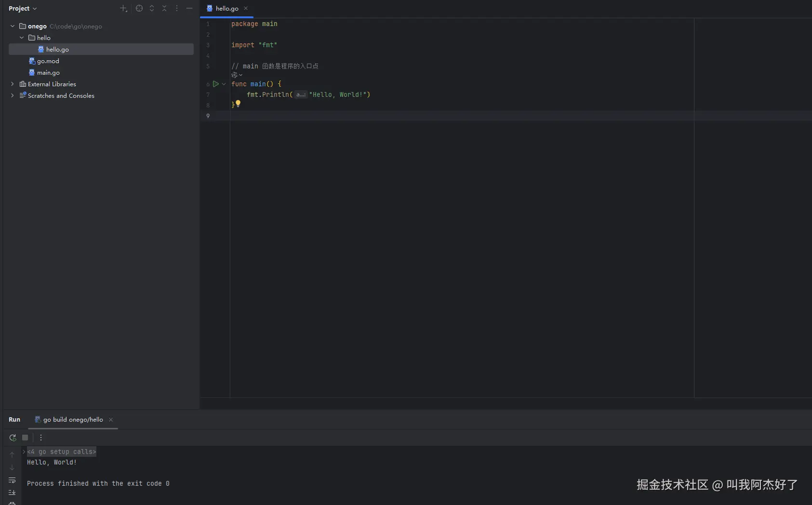This screenshot has width=812, height=505.
Task: Expand External Libraries chevron
Action: pyautogui.click(x=13, y=84)
